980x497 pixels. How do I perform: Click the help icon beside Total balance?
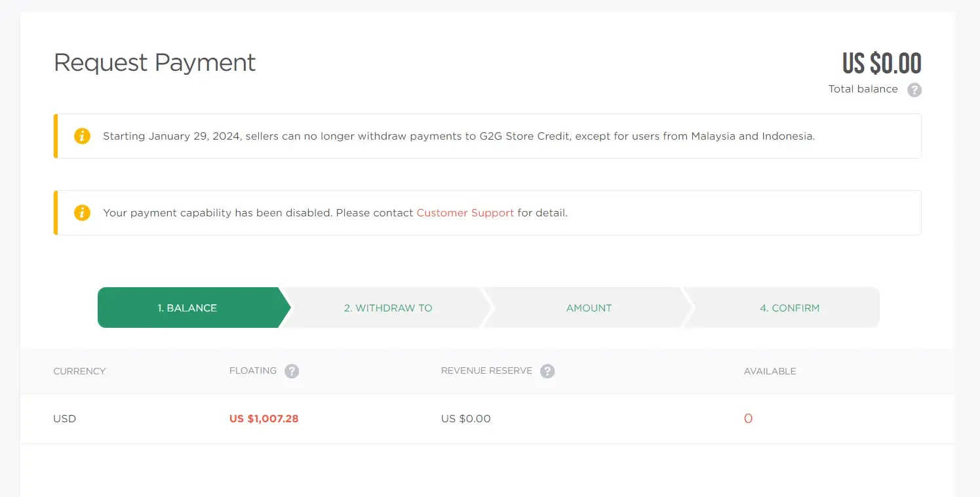tap(914, 90)
